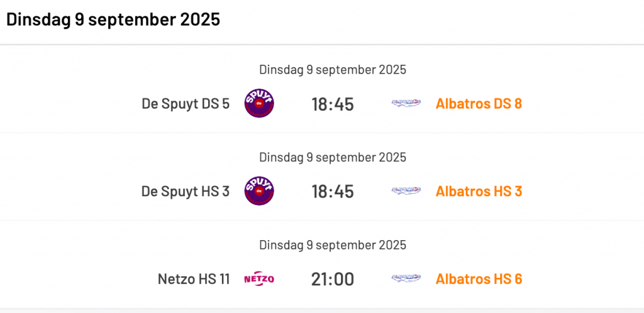Select the De Spuyt HS 3 team name
Image resolution: width=644 pixels, height=313 pixels.
(x=186, y=192)
